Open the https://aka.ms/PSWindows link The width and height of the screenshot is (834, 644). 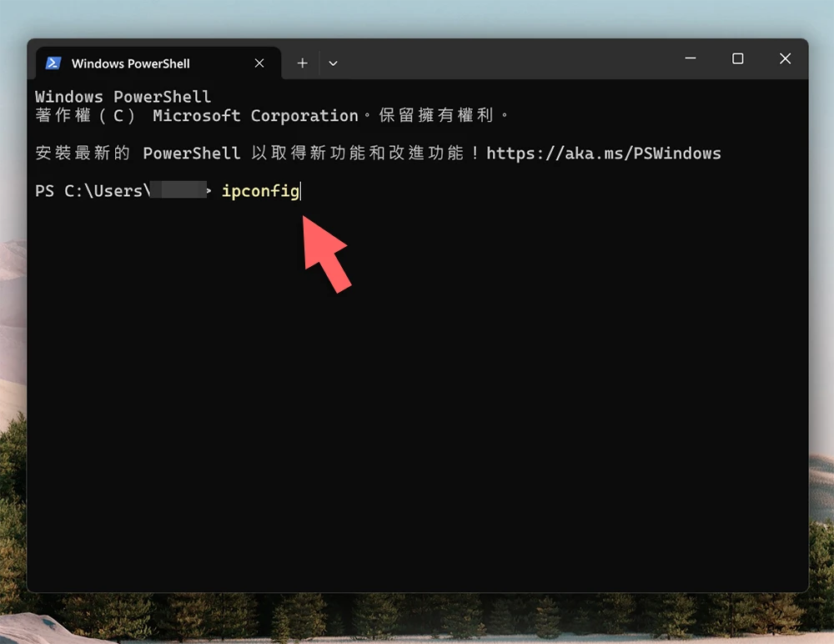click(604, 153)
